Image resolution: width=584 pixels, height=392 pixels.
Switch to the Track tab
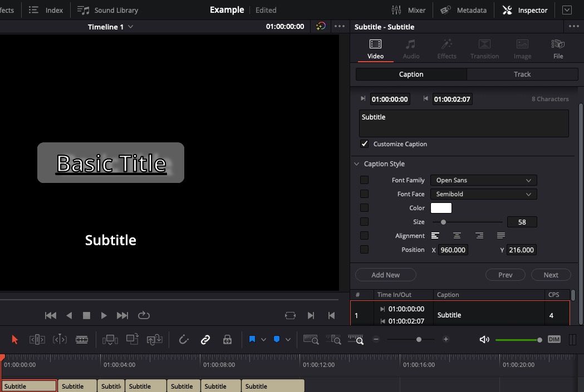tap(522, 74)
